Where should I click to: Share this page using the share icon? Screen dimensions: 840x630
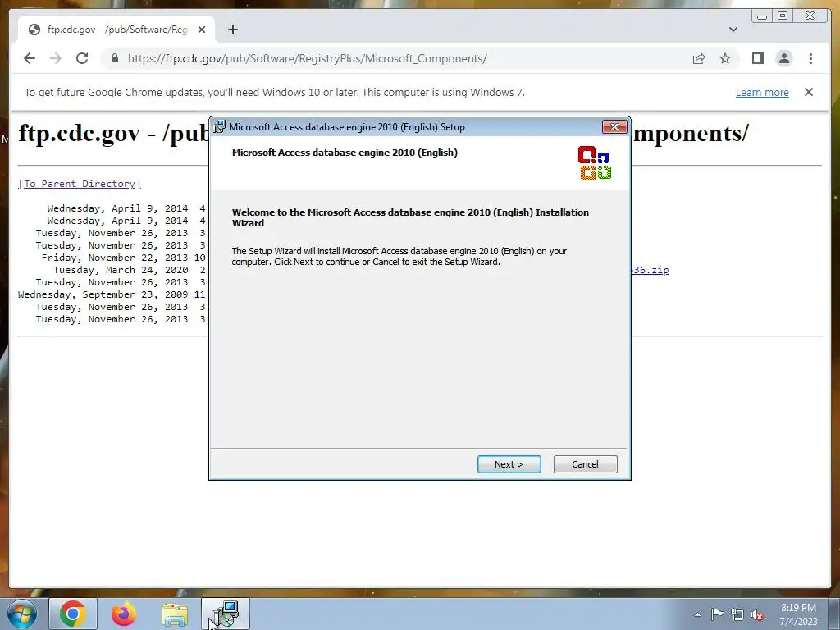click(x=699, y=58)
